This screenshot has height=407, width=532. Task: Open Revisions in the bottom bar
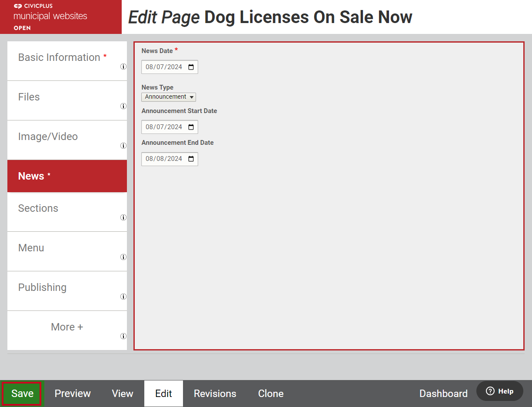(x=215, y=394)
